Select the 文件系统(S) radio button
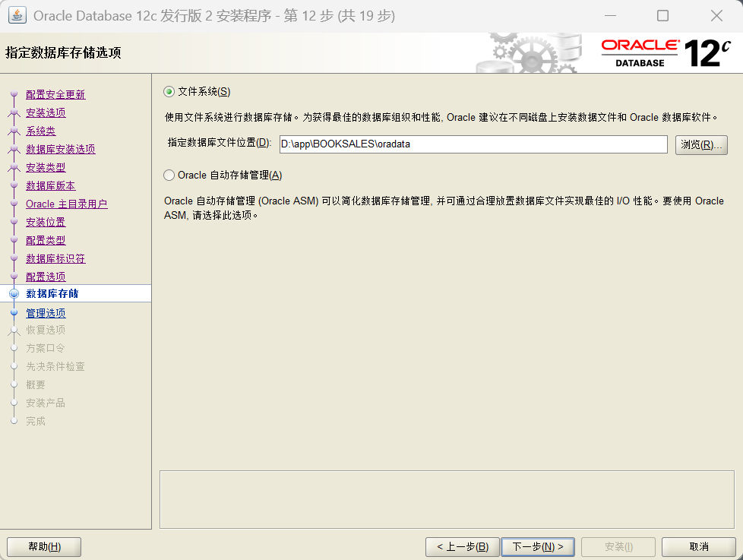Viewport: 743px width, 560px height. [x=169, y=91]
